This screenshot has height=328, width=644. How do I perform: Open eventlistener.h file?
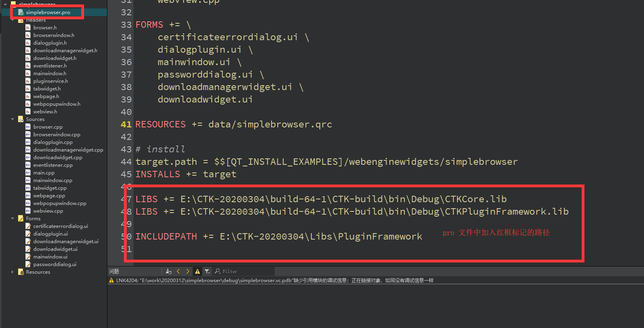point(50,66)
